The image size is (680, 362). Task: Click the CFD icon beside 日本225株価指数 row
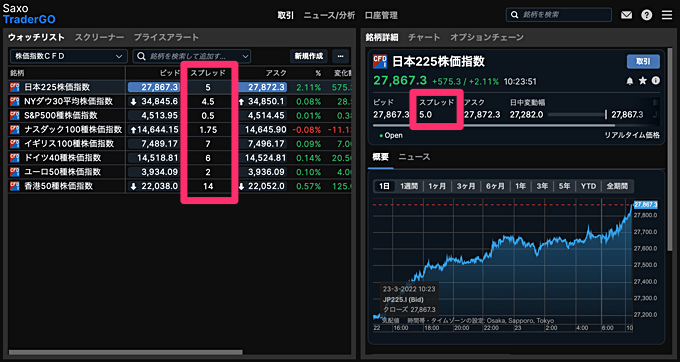14,88
